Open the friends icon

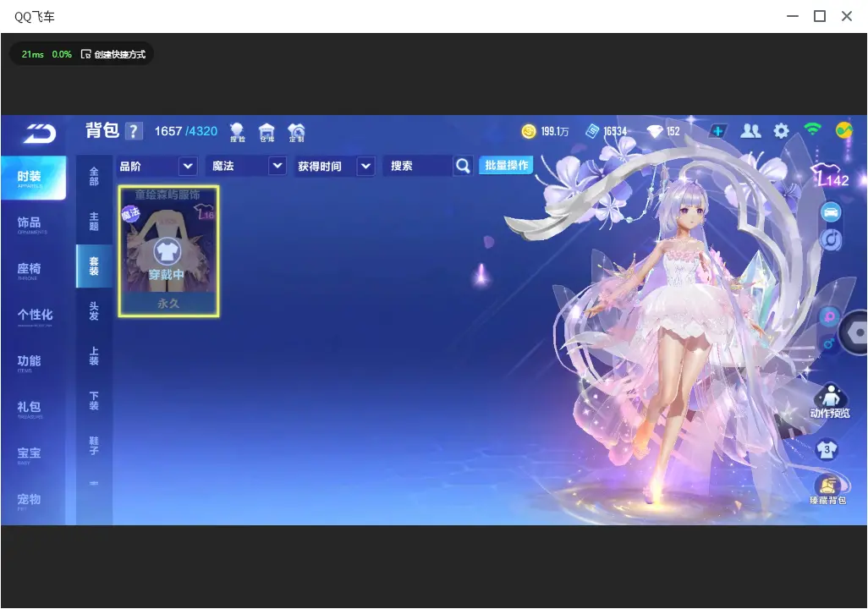pyautogui.click(x=750, y=131)
